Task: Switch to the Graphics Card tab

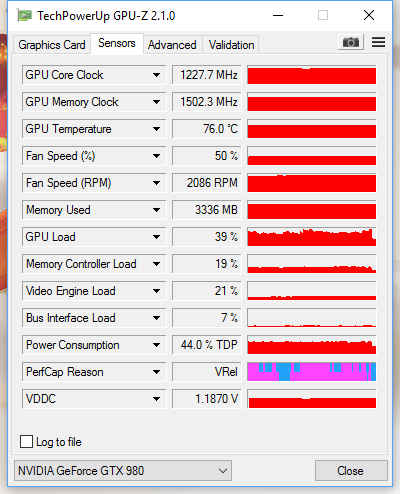Action: (52, 45)
